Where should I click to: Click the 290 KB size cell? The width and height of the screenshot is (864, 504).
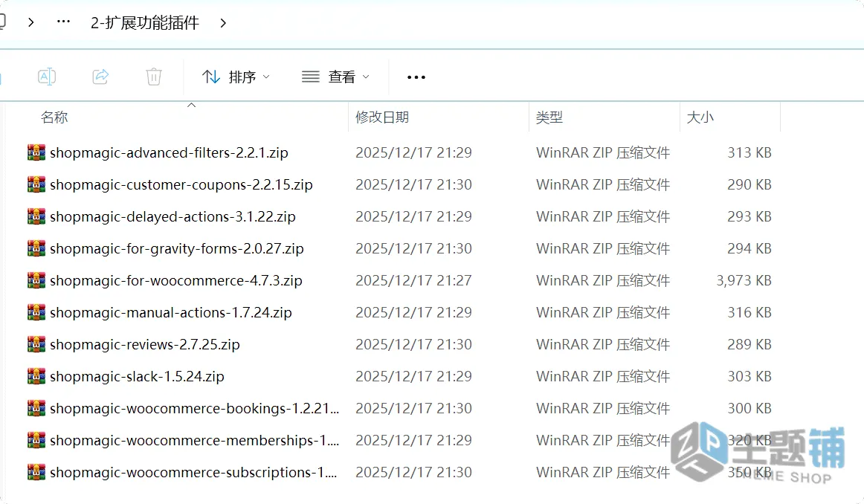[749, 184]
